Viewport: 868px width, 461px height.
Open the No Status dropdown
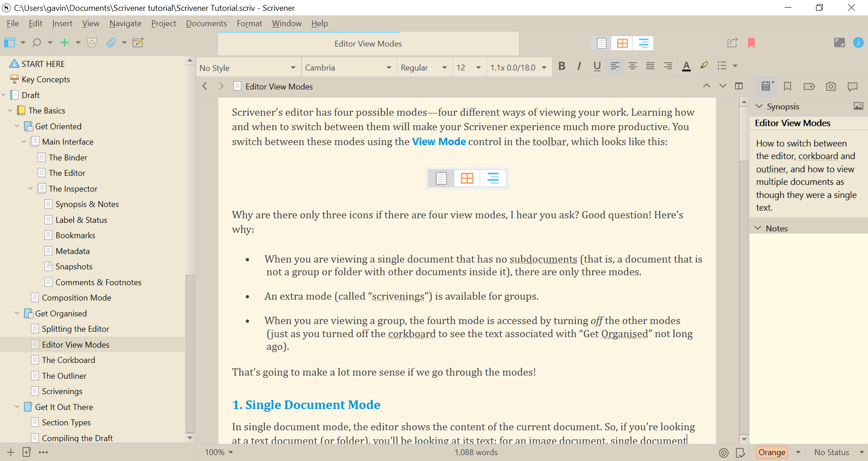pyautogui.click(x=839, y=452)
